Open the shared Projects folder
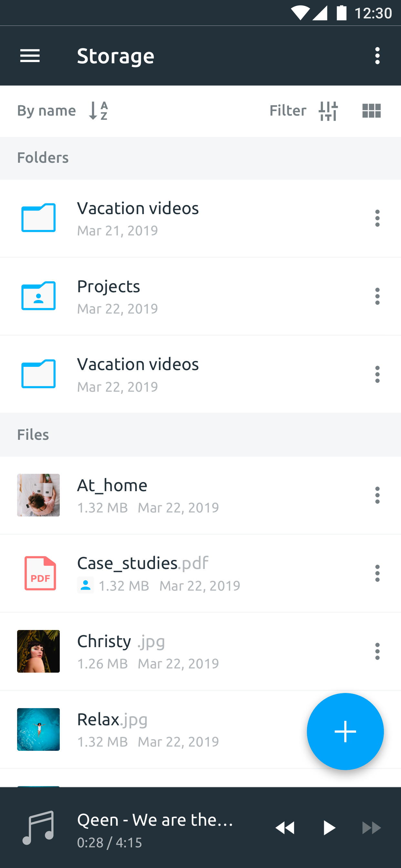The width and height of the screenshot is (401, 868). click(x=38, y=296)
